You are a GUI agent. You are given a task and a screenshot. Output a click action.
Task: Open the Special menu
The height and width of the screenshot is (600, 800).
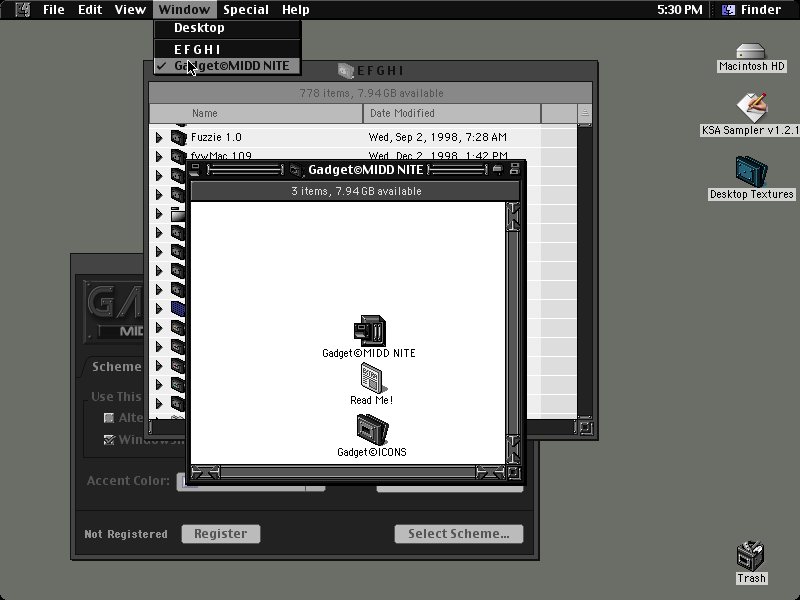[245, 10]
